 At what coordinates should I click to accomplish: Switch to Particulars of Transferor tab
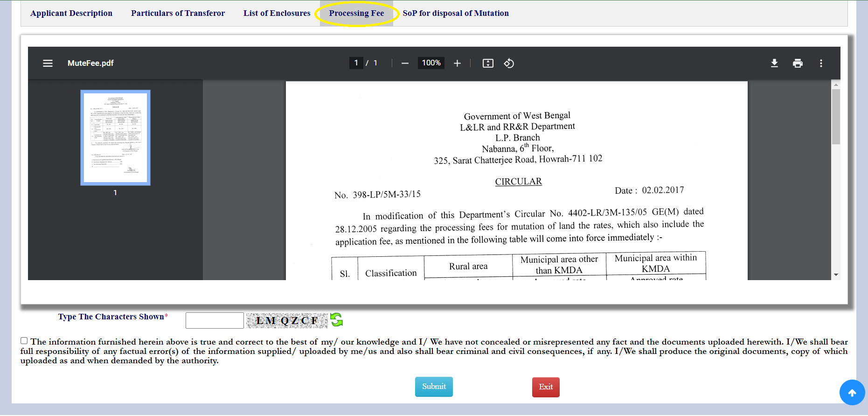(178, 13)
